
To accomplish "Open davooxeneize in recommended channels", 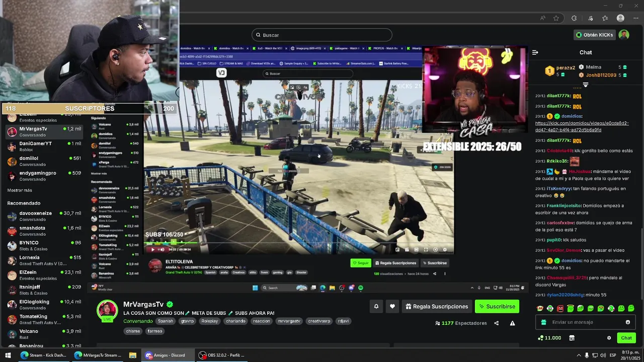I will tap(44, 216).
